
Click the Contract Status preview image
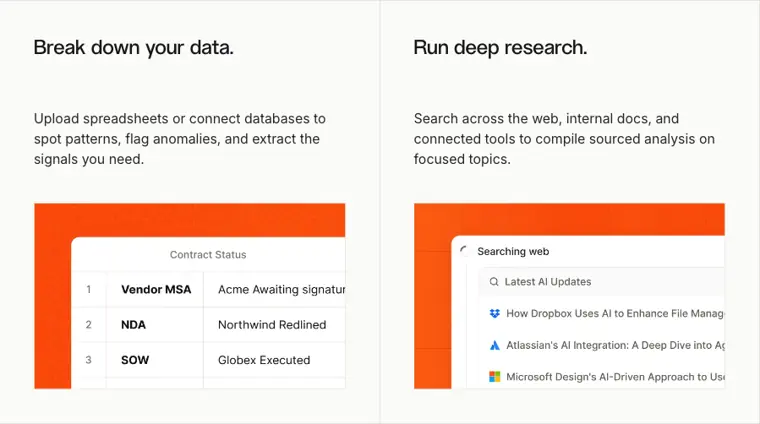190,296
